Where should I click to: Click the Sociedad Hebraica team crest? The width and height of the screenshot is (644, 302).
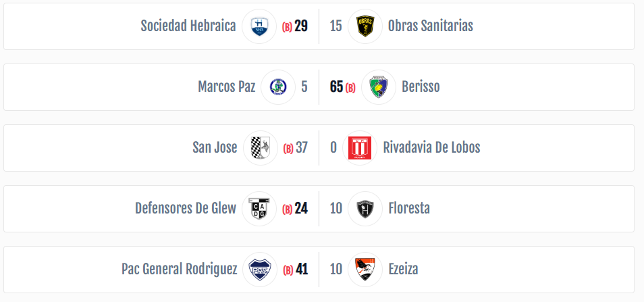click(x=259, y=26)
